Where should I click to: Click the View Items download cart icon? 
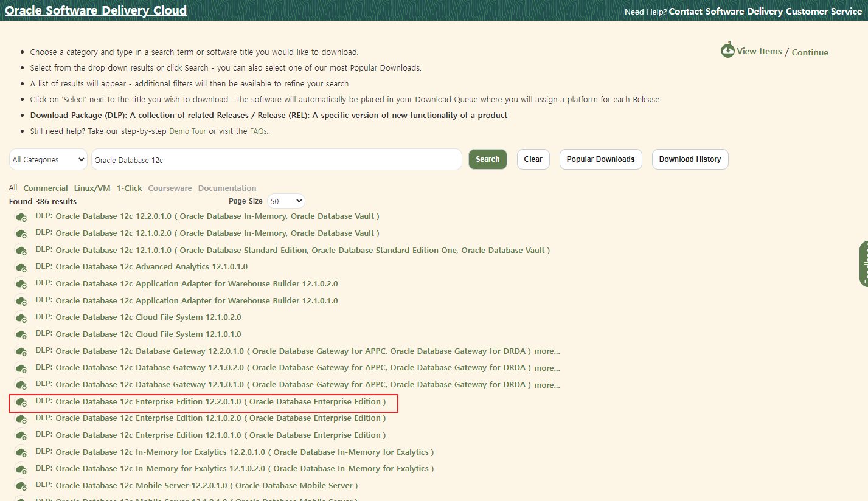coord(727,50)
